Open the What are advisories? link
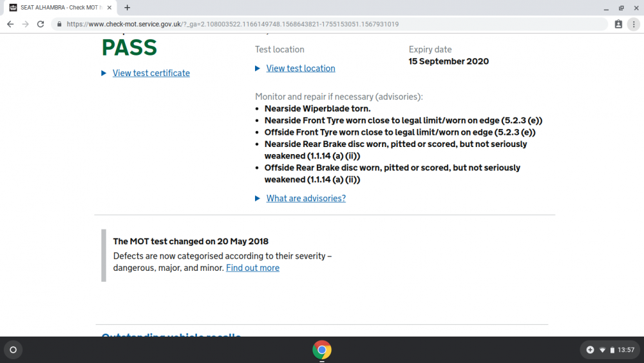Viewport: 644px width, 363px height. click(x=306, y=198)
